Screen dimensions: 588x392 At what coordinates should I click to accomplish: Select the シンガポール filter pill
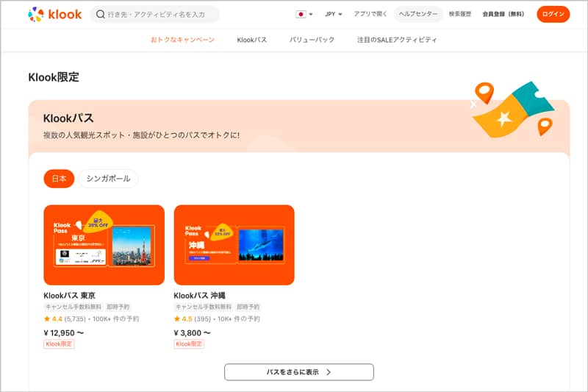click(x=108, y=179)
